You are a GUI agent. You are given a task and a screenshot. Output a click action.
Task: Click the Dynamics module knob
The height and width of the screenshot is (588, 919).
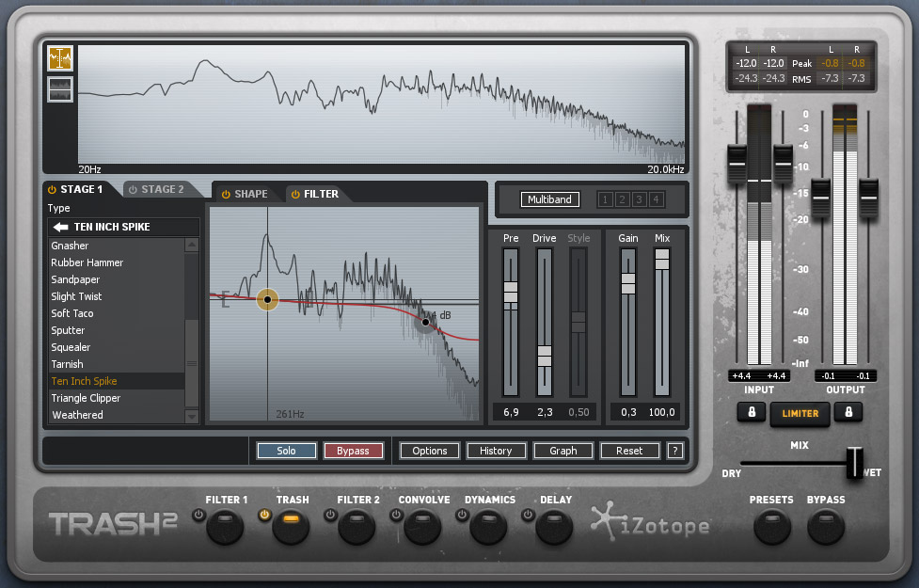(x=486, y=528)
